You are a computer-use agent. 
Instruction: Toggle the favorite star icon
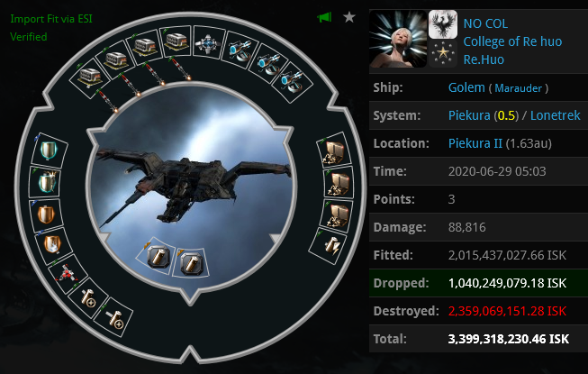click(x=349, y=17)
